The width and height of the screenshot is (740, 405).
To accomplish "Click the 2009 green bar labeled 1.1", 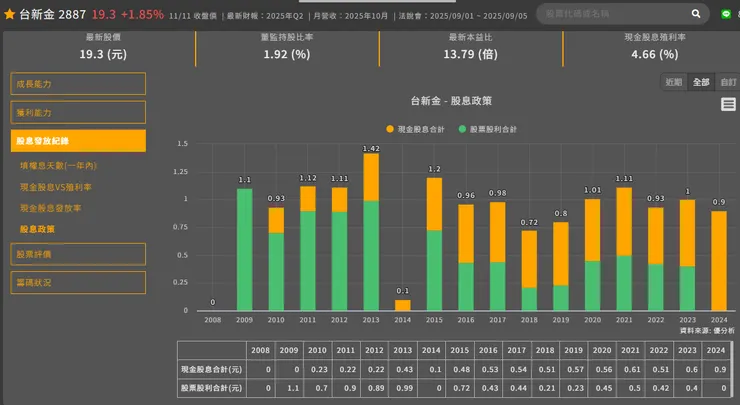I will pyautogui.click(x=244, y=249).
